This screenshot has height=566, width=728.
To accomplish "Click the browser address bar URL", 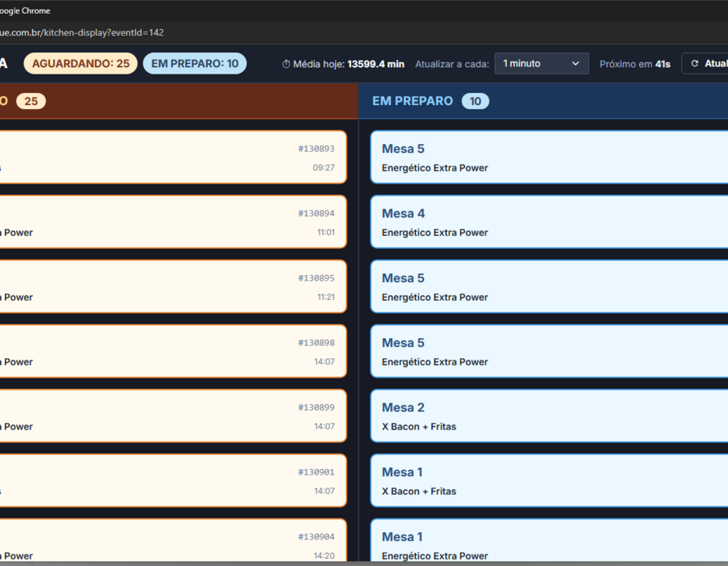I will (82, 32).
